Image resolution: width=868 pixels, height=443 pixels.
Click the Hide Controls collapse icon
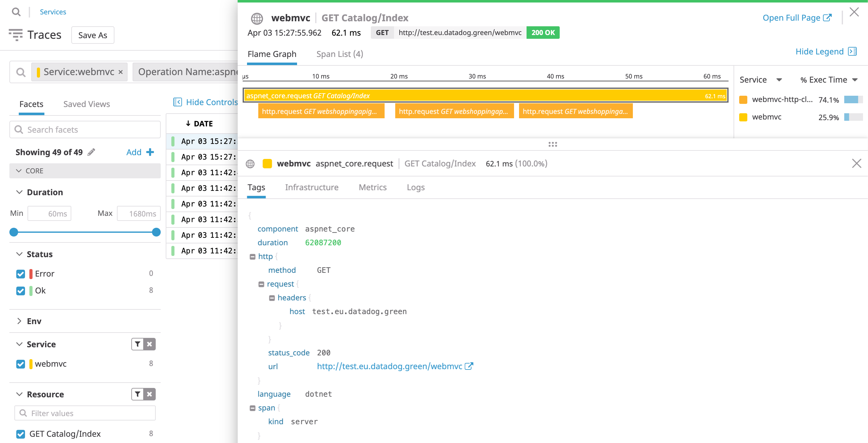(178, 102)
